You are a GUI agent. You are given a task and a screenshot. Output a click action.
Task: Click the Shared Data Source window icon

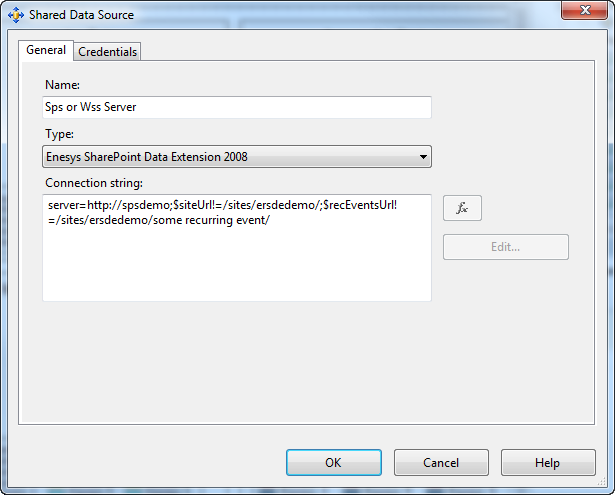pos(15,15)
